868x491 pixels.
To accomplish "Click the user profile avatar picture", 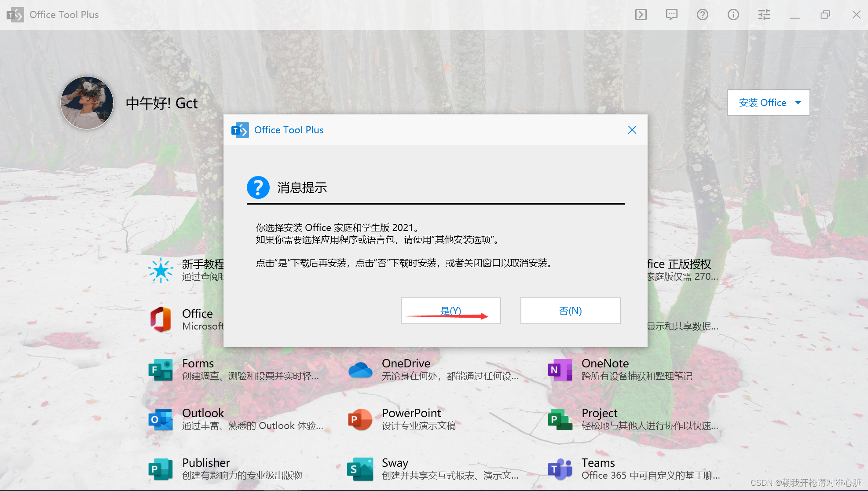I will pyautogui.click(x=87, y=103).
